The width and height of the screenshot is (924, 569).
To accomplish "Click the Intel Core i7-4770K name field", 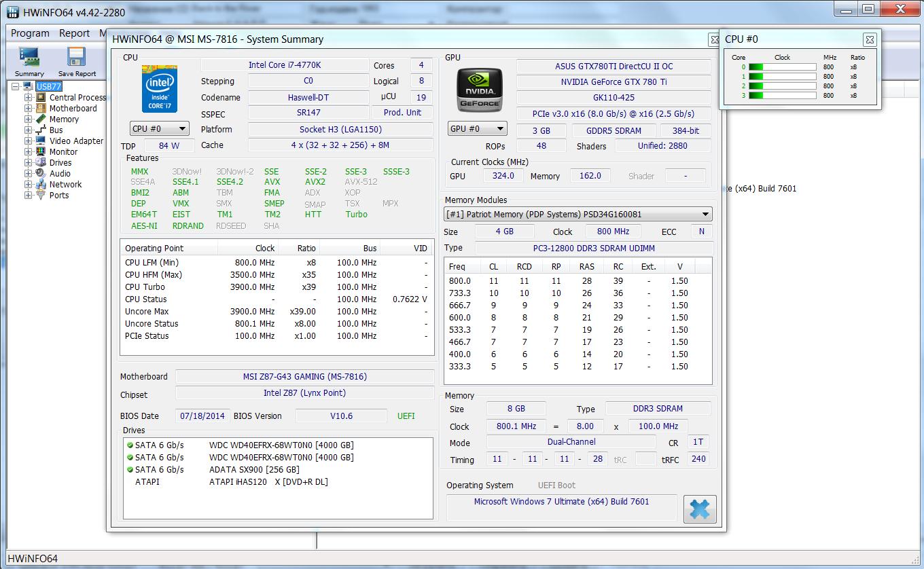I will pyautogui.click(x=285, y=65).
